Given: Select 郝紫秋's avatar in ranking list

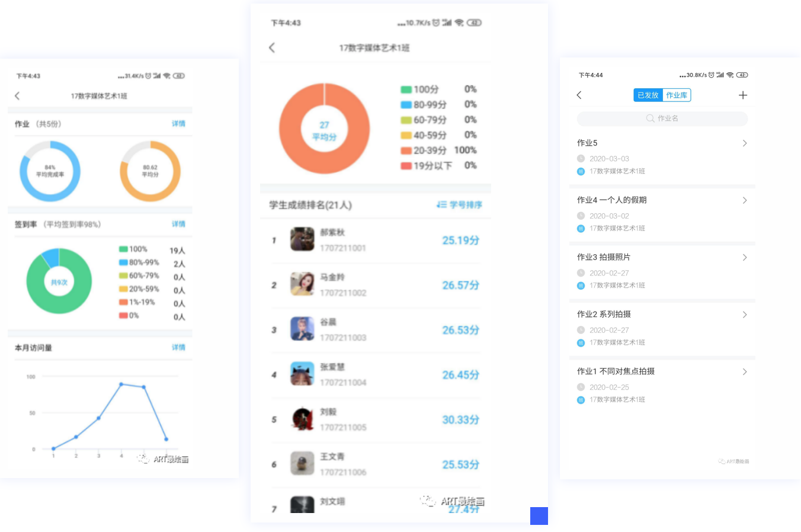Looking at the screenshot, I should point(302,239).
